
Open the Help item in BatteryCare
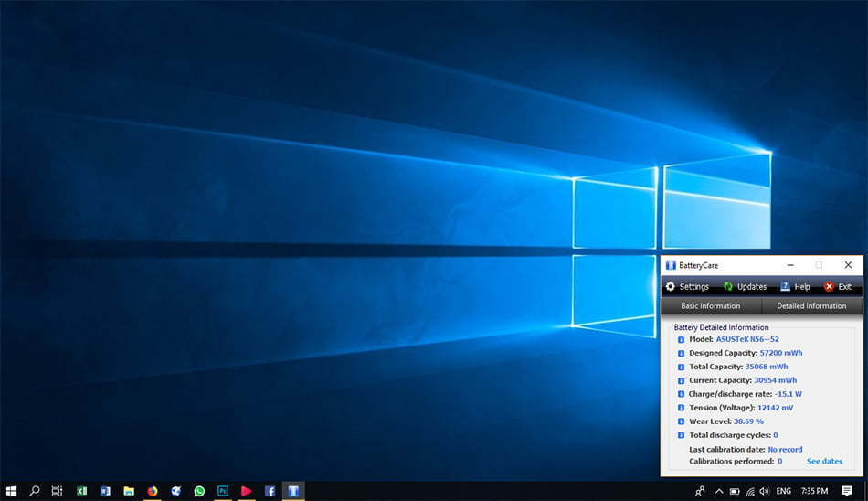pos(796,286)
